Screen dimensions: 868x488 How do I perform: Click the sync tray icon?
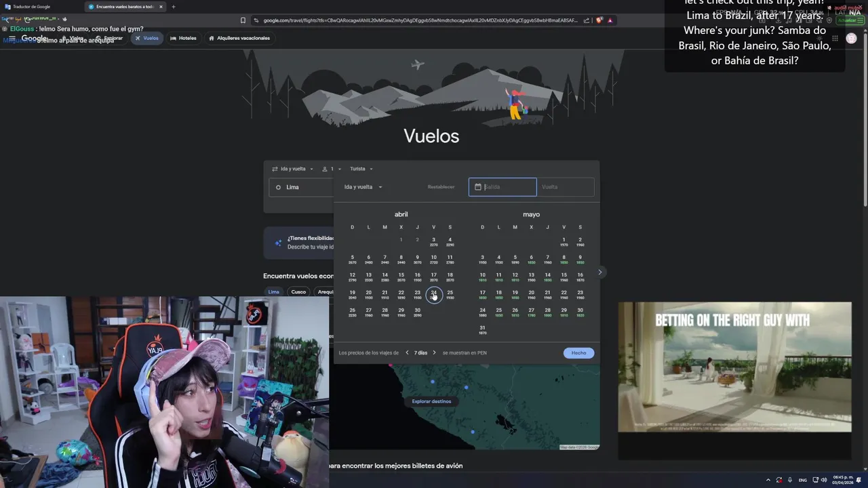coord(779,480)
